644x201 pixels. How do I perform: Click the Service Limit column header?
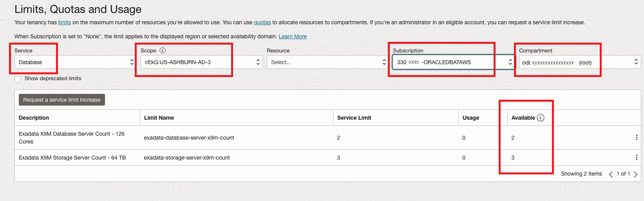pyautogui.click(x=354, y=118)
